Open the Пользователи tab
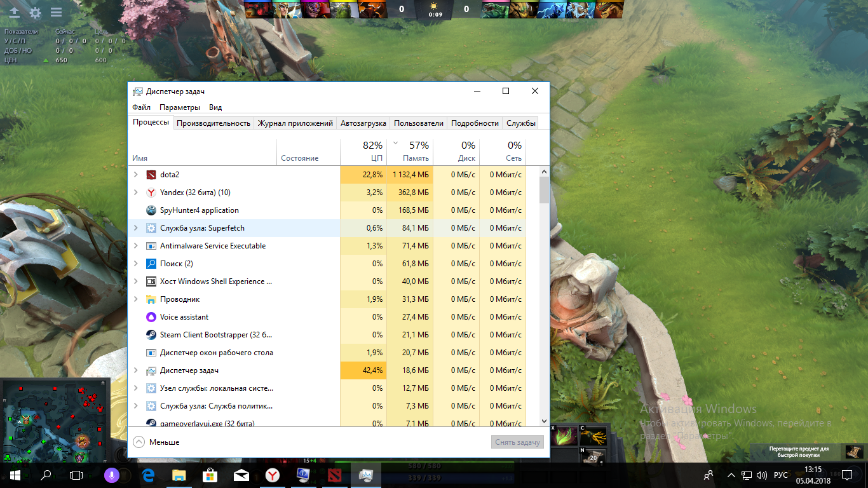This screenshot has height=488, width=868. pyautogui.click(x=419, y=123)
